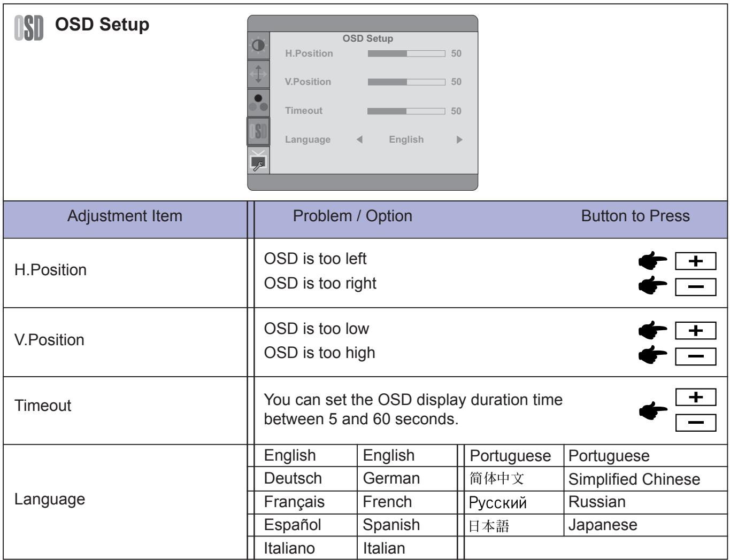Image resolution: width=730 pixels, height=560 pixels.
Task: Open the three-dot color settings icon
Action: [x=258, y=103]
